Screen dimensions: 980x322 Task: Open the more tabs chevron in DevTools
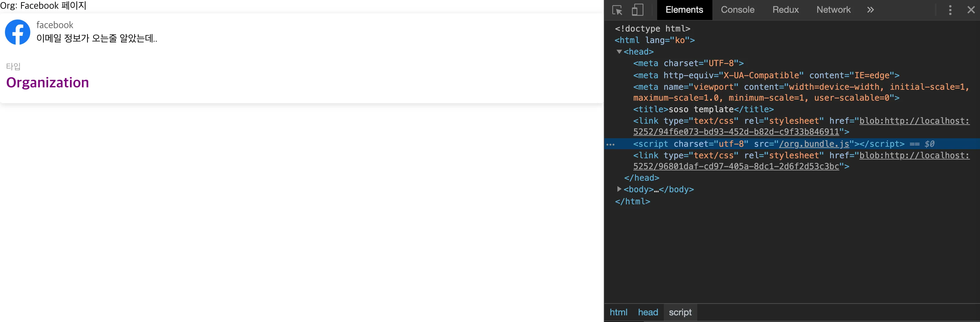[870, 10]
